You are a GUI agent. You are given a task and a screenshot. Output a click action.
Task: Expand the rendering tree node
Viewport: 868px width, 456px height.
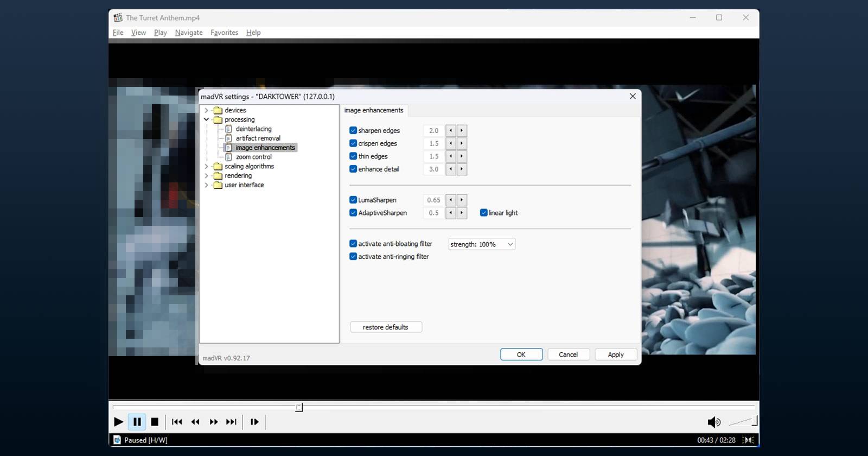206,176
